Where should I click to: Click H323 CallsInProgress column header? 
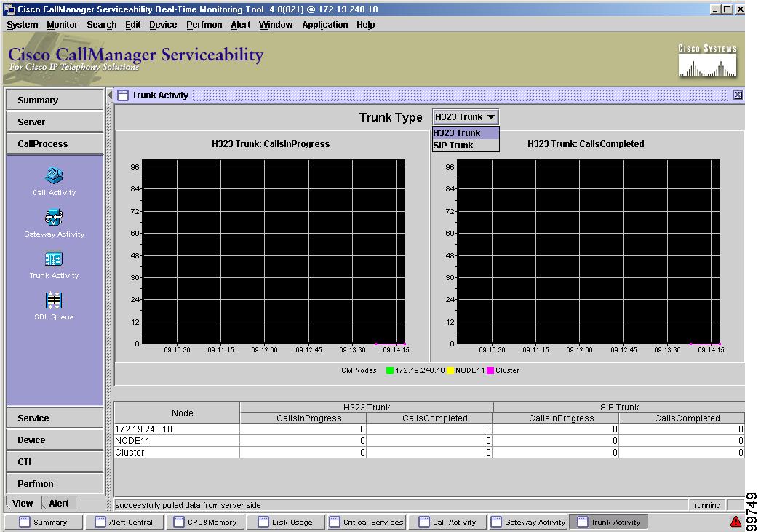pos(303,418)
